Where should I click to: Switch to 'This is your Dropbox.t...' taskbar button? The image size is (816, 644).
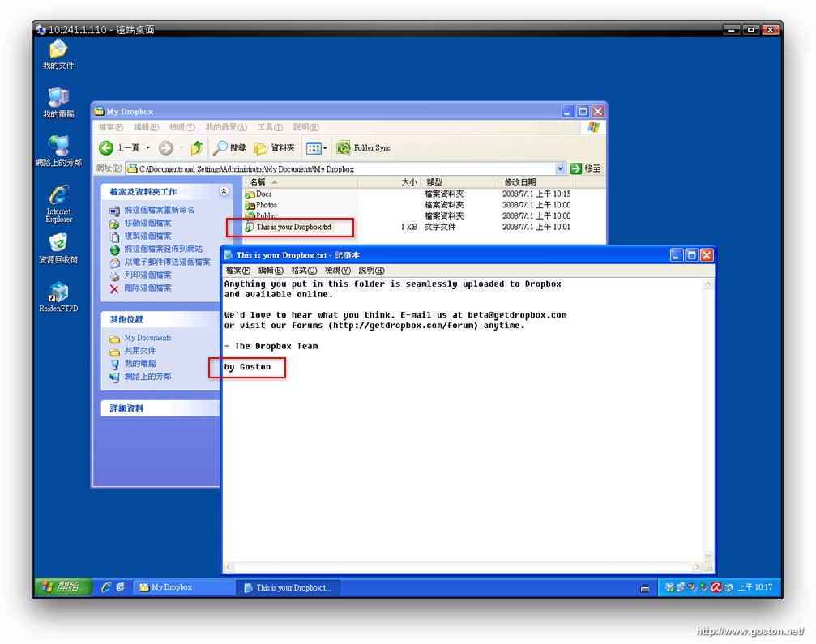point(289,587)
